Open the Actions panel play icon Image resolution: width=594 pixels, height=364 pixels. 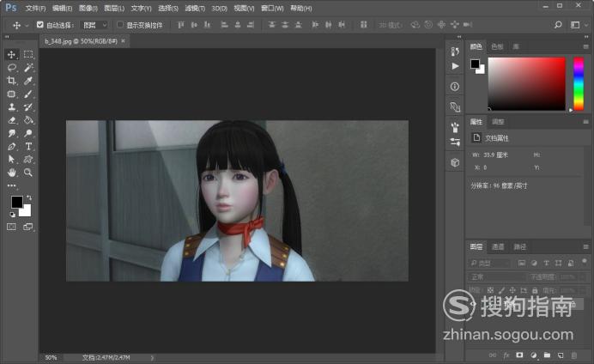(455, 66)
